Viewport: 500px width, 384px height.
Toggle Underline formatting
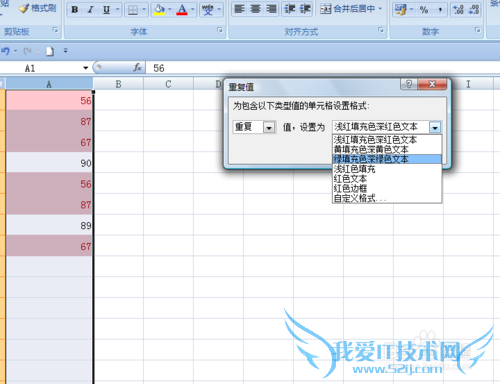(x=106, y=10)
